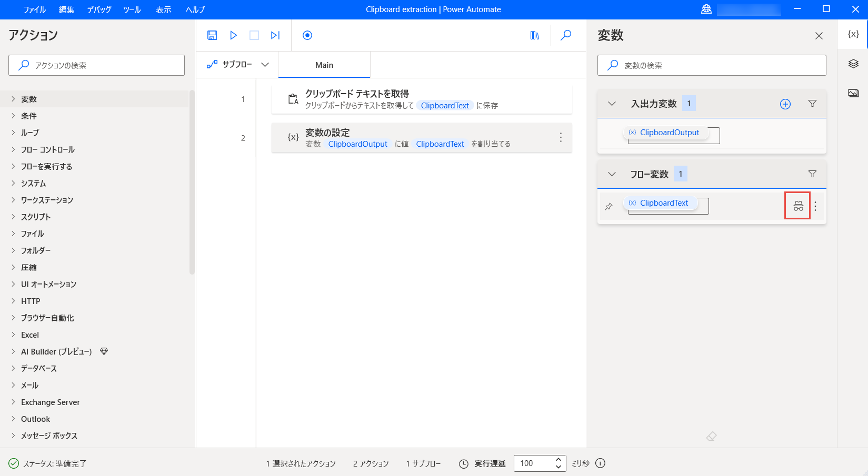Expand the メッセージ ボックス action group
868x476 pixels.
13,436
